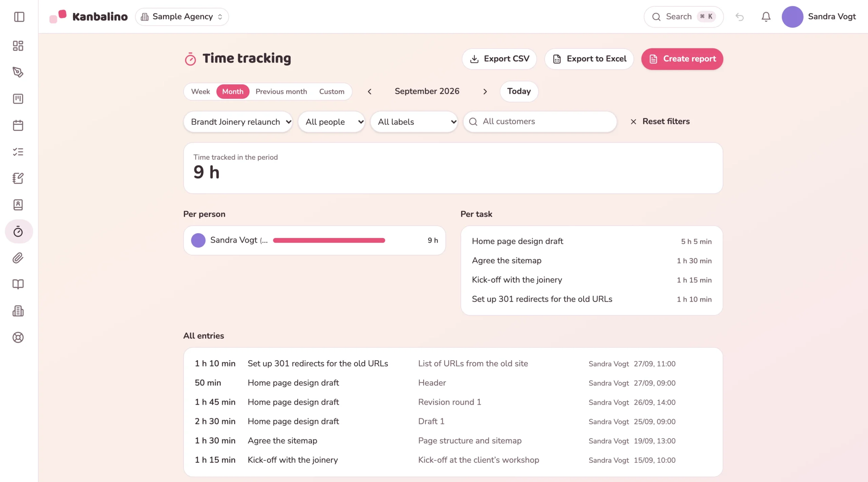Open the 'Revision round 1' entry
Screen dimensions: 868x482
click(453, 402)
